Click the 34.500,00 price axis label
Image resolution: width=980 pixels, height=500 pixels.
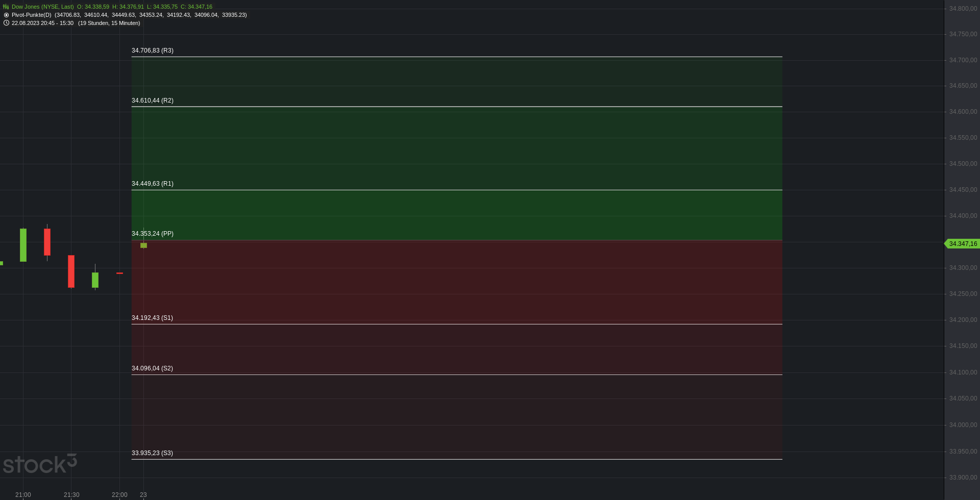click(x=963, y=164)
